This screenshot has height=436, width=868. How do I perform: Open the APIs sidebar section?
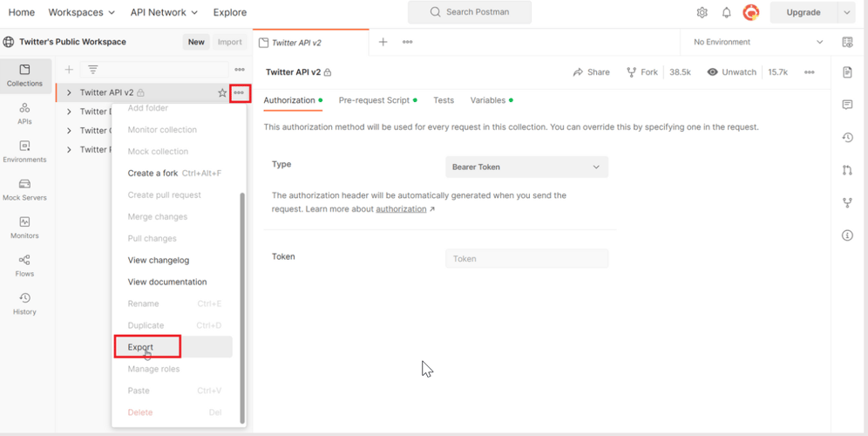[25, 114]
